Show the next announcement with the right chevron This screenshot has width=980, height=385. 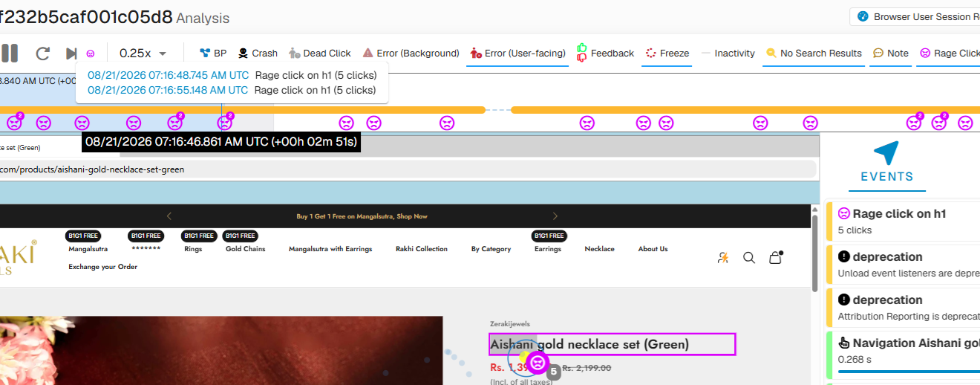click(x=555, y=216)
